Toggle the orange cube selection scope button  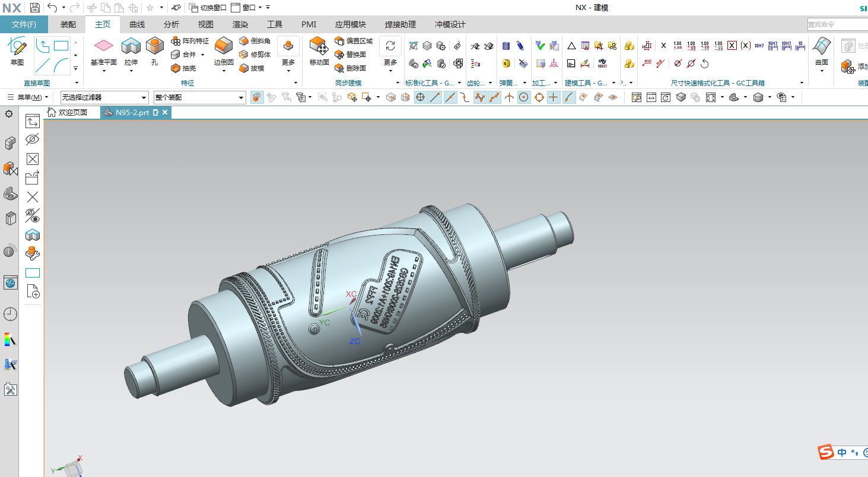(257, 97)
